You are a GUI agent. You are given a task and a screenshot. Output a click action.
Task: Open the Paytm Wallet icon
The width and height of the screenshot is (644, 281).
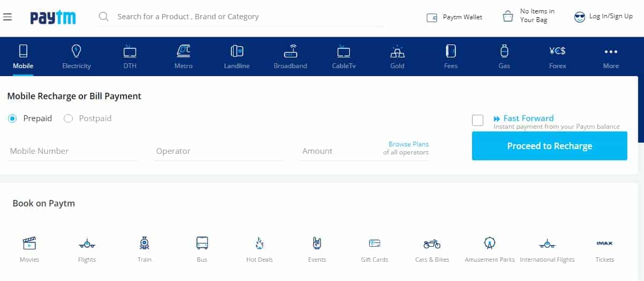click(x=432, y=17)
